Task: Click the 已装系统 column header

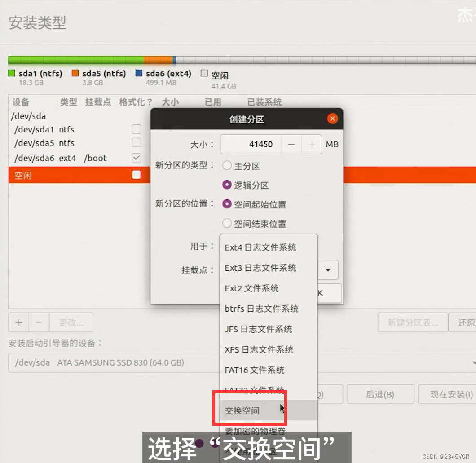Action: (264, 102)
